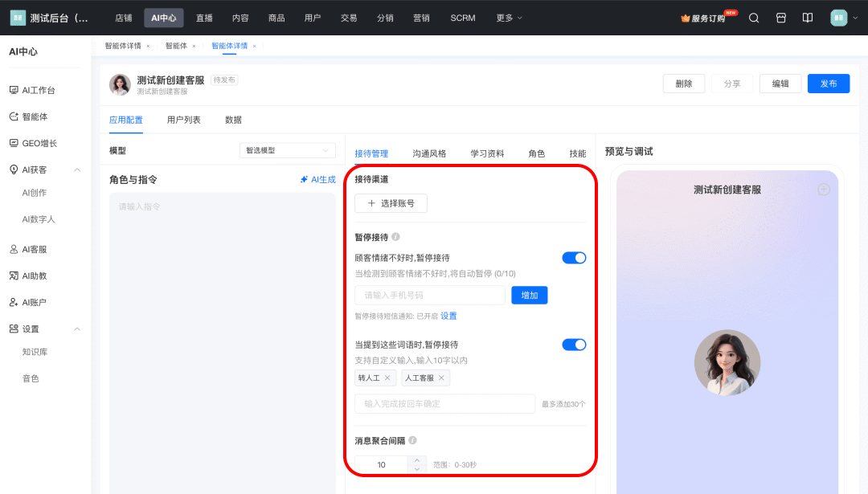The width and height of the screenshot is (868, 494).
Task: Click the 请输入手机号码 input field
Action: 429,296
